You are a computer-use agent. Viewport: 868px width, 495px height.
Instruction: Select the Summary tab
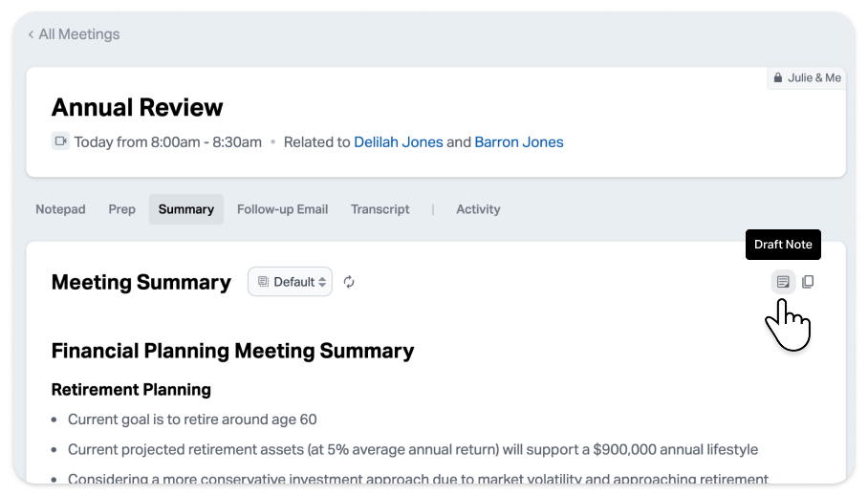point(185,209)
